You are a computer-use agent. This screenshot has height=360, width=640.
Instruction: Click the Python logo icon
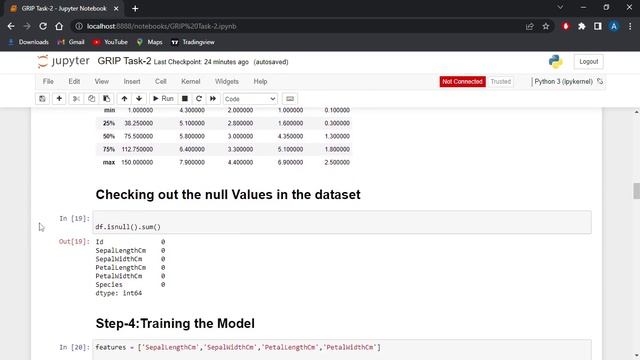coord(556,62)
